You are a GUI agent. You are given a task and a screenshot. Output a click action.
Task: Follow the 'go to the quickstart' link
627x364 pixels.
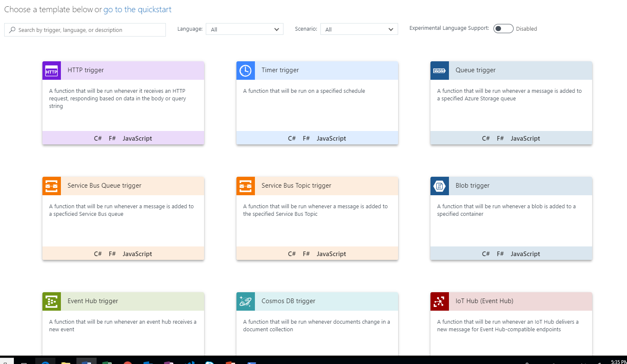point(137,9)
